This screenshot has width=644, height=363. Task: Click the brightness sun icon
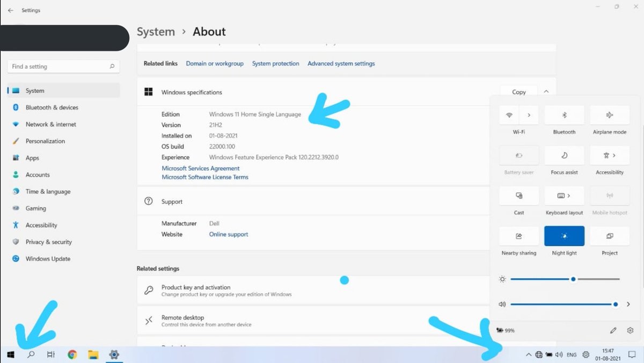[x=502, y=279]
